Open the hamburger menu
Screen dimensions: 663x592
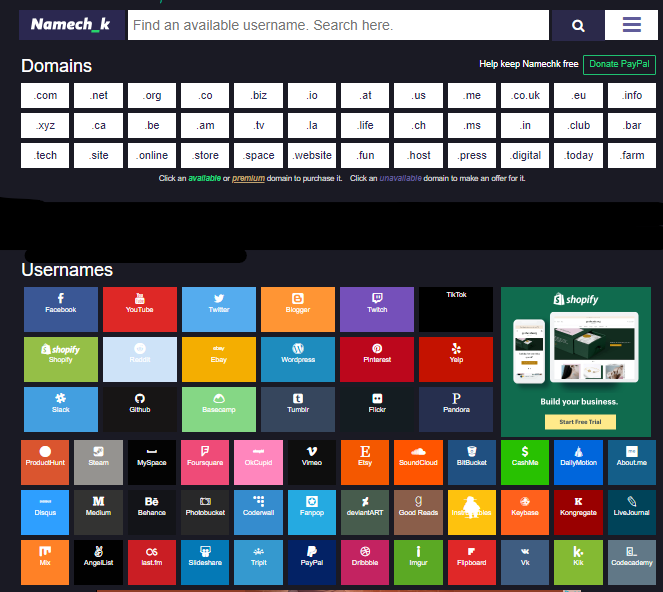(x=631, y=25)
